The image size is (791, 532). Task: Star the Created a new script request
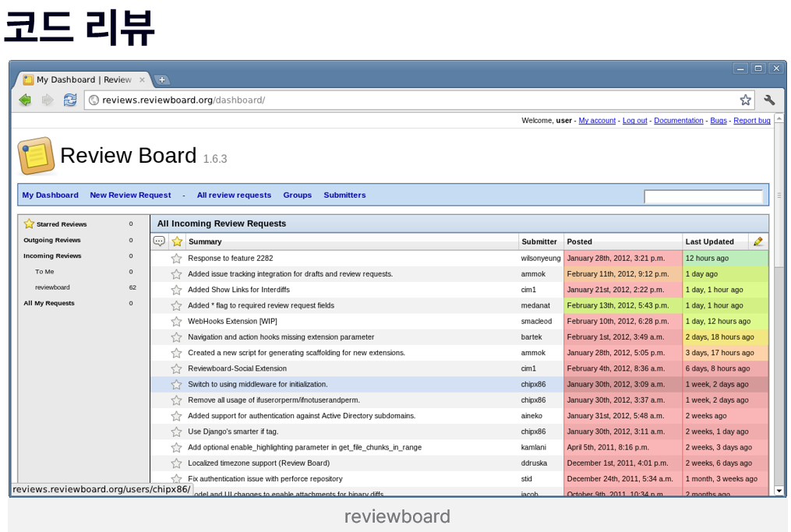tap(176, 353)
